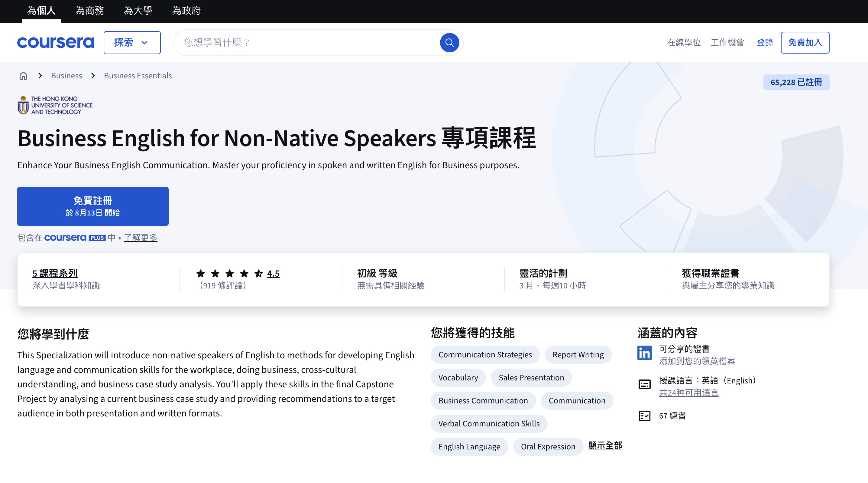
Task: Open the 登錄 sign-in link
Action: [765, 42]
